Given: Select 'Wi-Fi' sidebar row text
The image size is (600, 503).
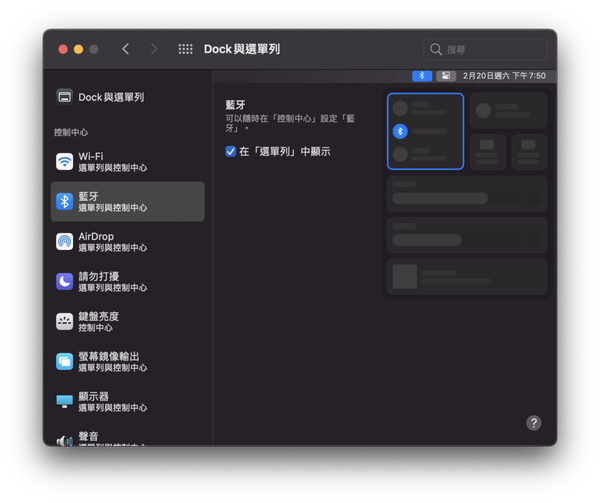Looking at the screenshot, I should 91,156.
